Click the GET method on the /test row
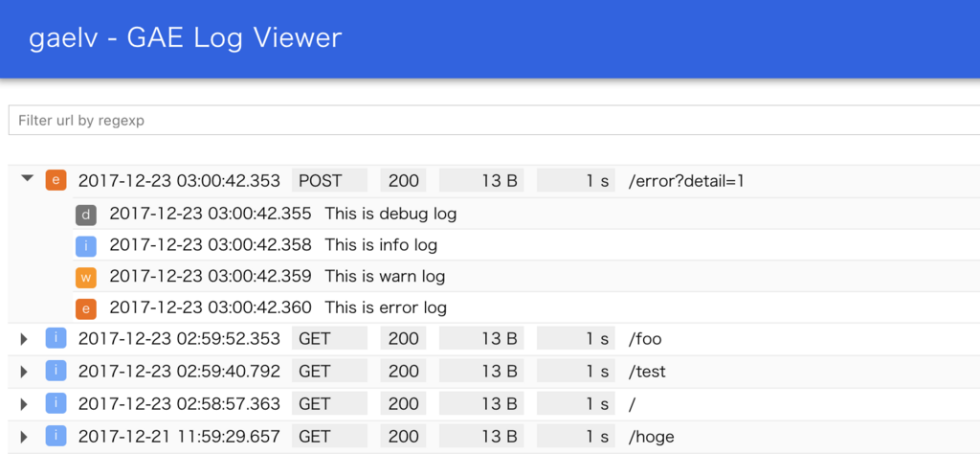The image size is (980, 454). [x=329, y=372]
